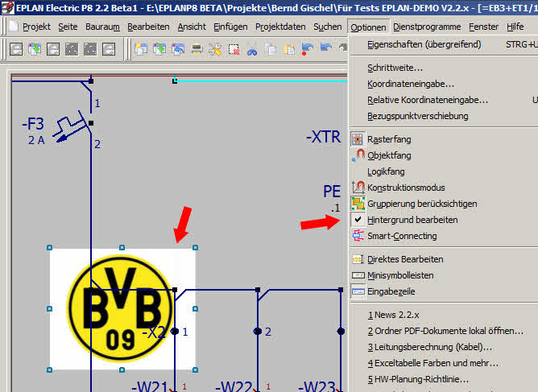This screenshot has height=392, width=538.
Task: Open the Dienstprogramme menu
Action: pyautogui.click(x=427, y=27)
